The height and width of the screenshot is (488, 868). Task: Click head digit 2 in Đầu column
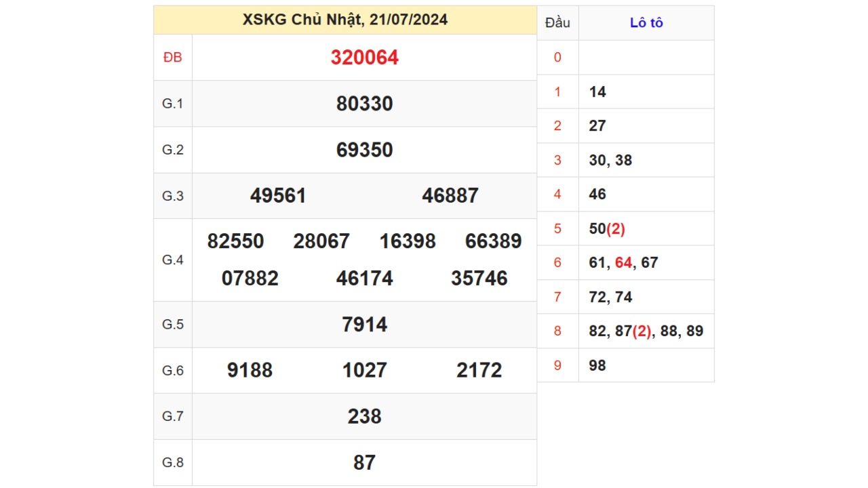tap(557, 126)
